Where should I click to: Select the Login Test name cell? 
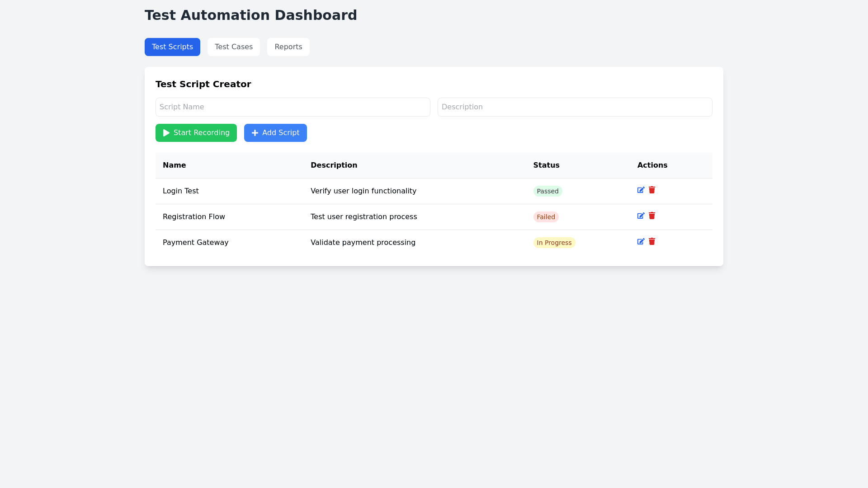click(x=181, y=191)
